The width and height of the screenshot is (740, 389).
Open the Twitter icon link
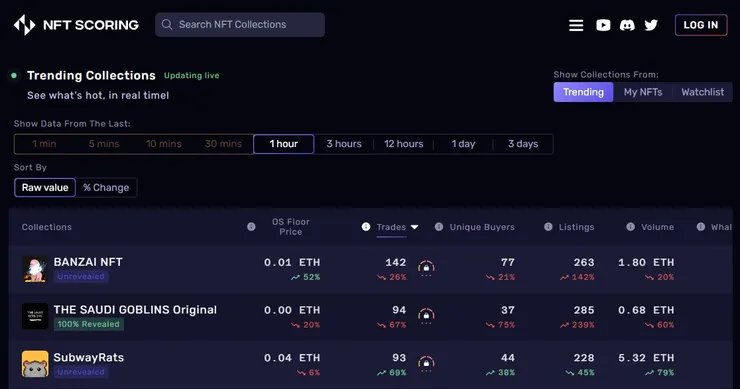(651, 25)
